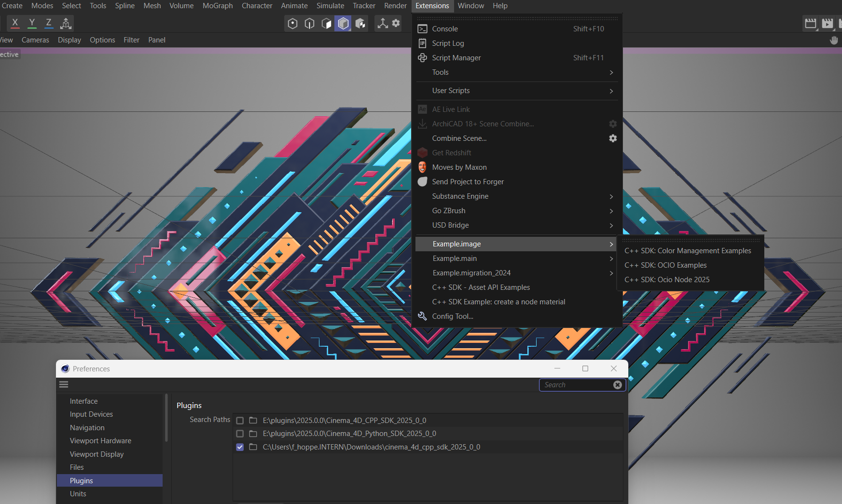This screenshot has width=842, height=504.
Task: Maximize the Preferences window
Action: coord(585,368)
